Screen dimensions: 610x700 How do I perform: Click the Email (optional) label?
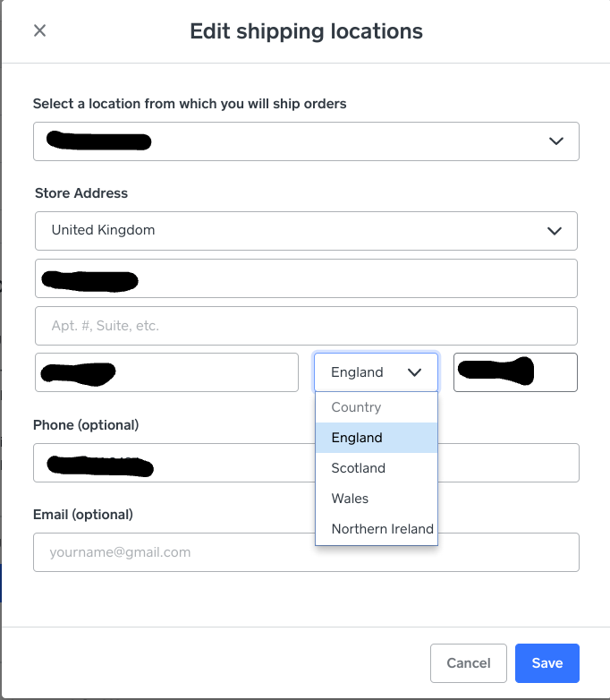tap(83, 514)
